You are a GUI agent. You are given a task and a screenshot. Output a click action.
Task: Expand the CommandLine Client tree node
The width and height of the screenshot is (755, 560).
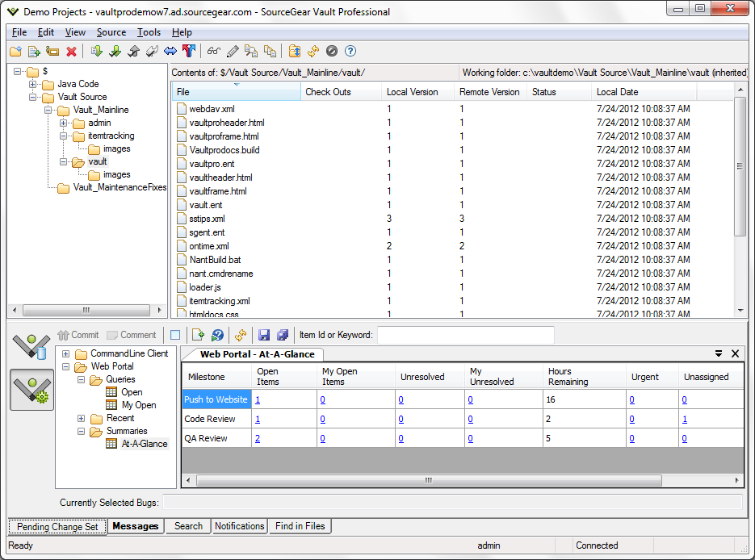coord(66,353)
